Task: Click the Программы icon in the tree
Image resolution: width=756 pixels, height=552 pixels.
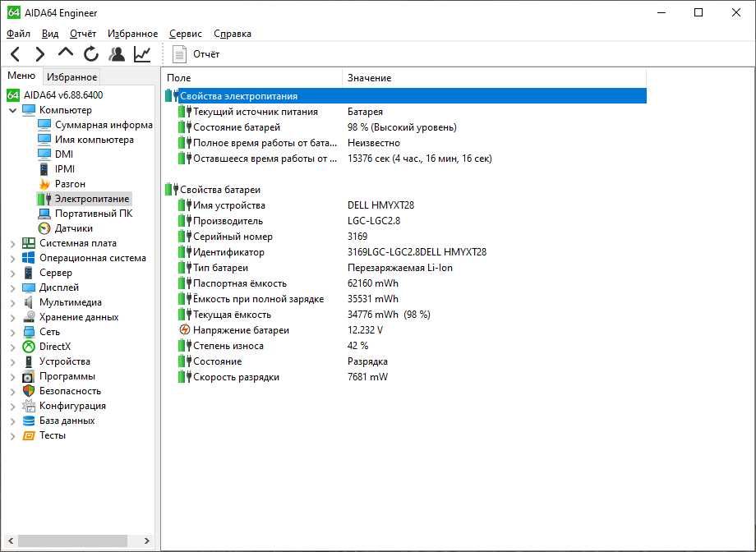Action: point(29,376)
